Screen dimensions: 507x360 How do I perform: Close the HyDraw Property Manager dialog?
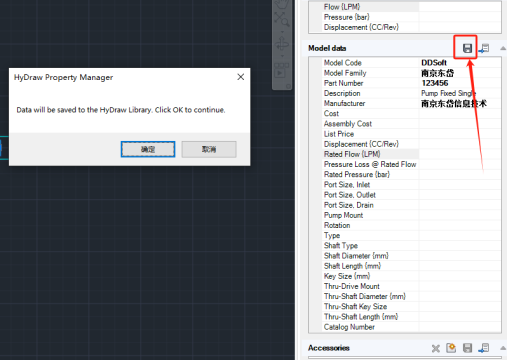(x=241, y=77)
